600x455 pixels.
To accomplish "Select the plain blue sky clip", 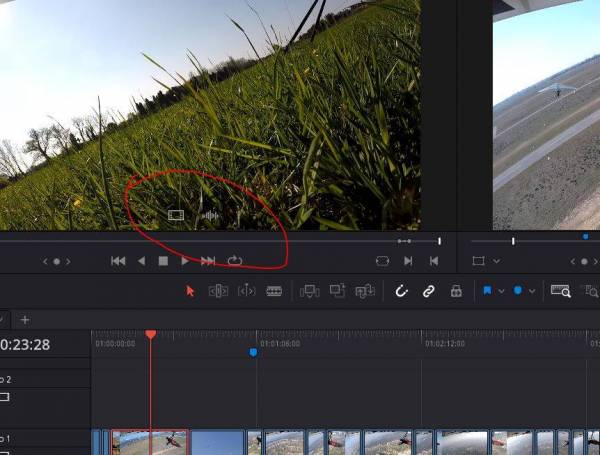I will [217, 442].
